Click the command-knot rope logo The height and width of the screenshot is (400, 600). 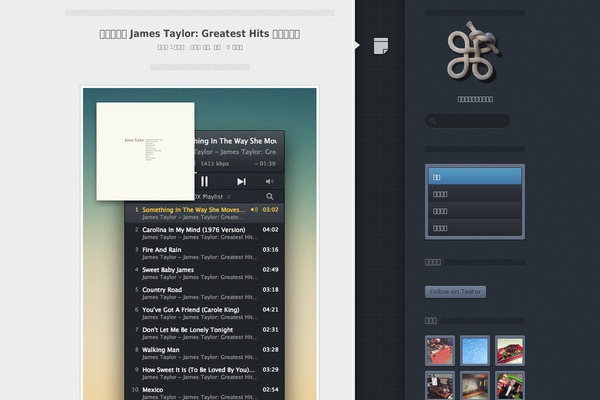(474, 51)
